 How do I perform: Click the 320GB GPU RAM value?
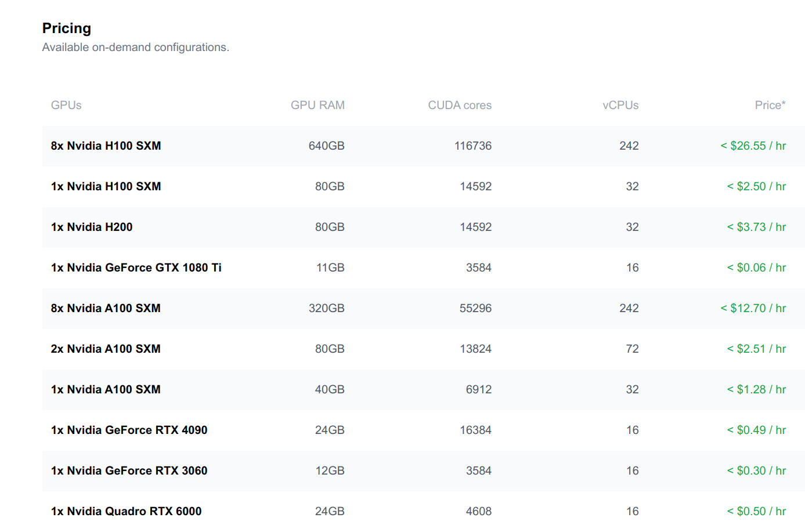click(327, 308)
